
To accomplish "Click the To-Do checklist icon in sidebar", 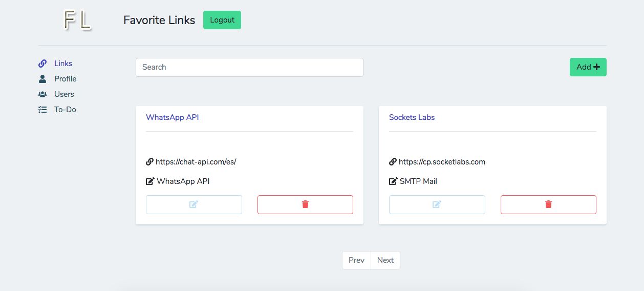I will click(x=42, y=110).
